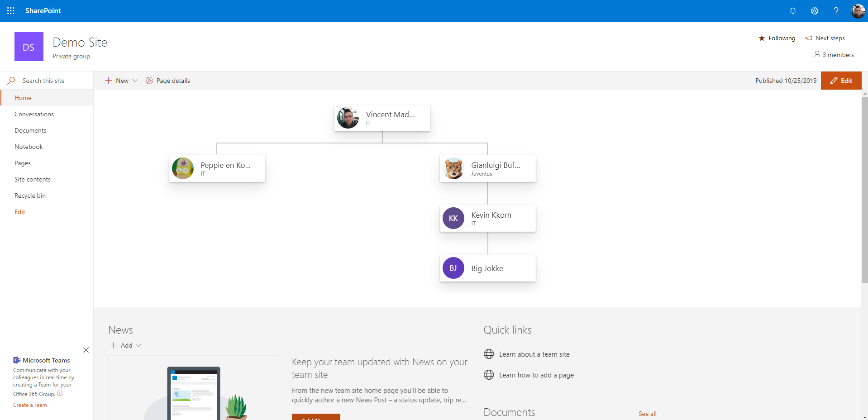The width and height of the screenshot is (868, 420).
Task: Click the plus icon beside New
Action: point(108,81)
